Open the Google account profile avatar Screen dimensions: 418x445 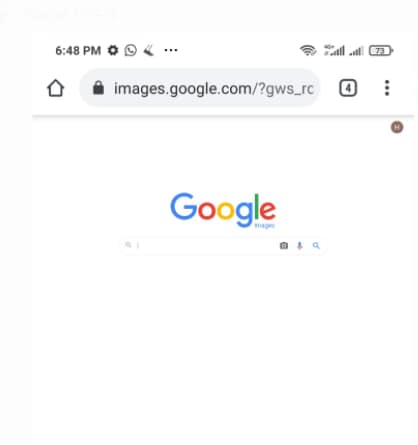pos(397,127)
